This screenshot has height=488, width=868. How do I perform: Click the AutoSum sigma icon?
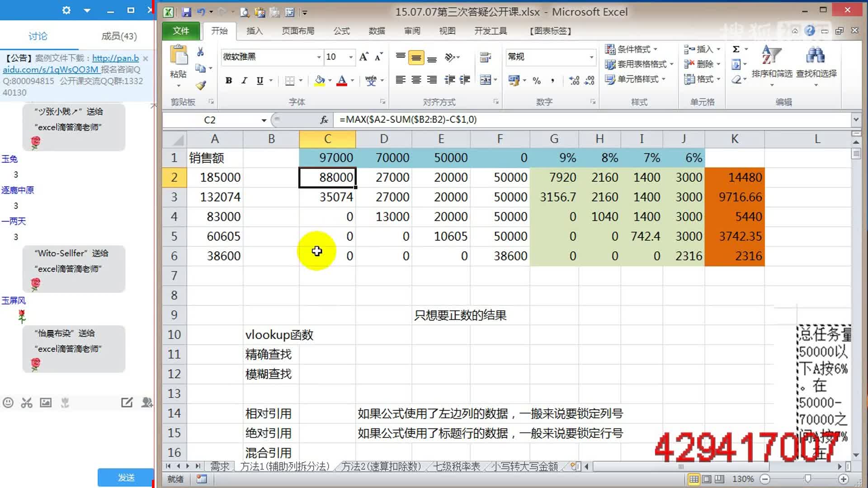736,49
